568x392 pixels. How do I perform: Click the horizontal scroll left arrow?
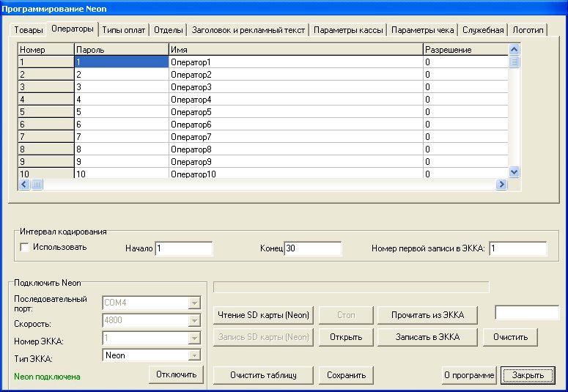coord(24,185)
